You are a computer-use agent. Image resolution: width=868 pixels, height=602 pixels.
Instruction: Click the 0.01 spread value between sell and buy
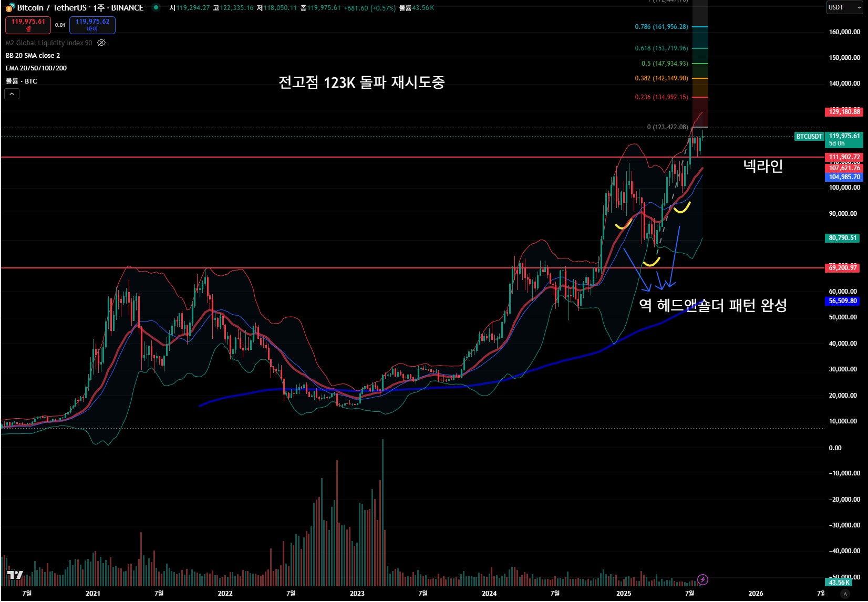coord(60,25)
